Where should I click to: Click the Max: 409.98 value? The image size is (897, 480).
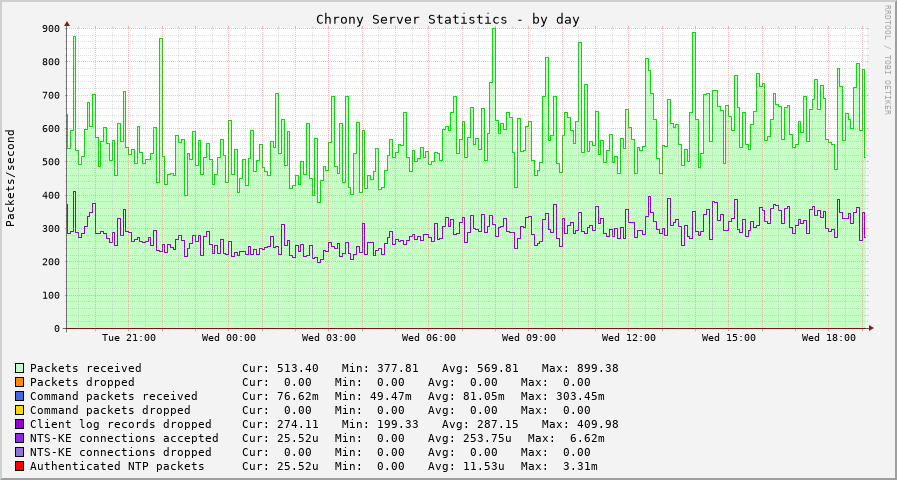[580, 425]
